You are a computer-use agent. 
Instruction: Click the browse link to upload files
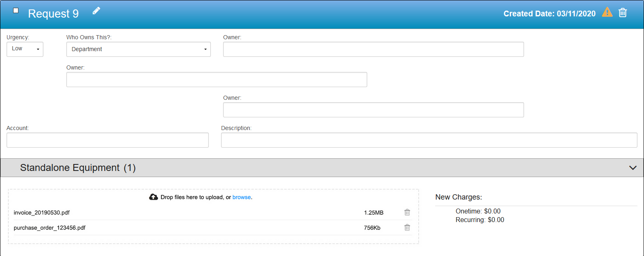point(242,197)
